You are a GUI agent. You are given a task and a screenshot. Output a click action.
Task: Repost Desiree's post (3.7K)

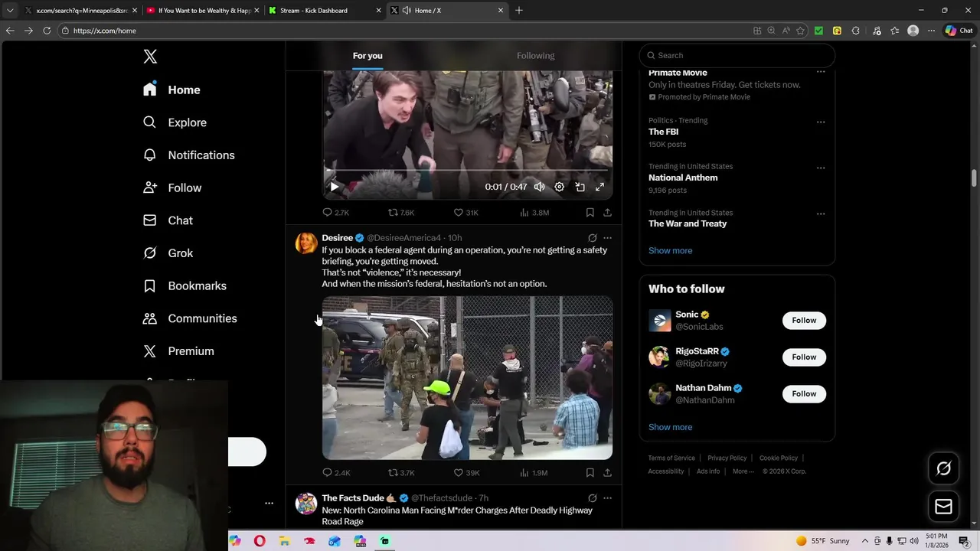coord(401,473)
